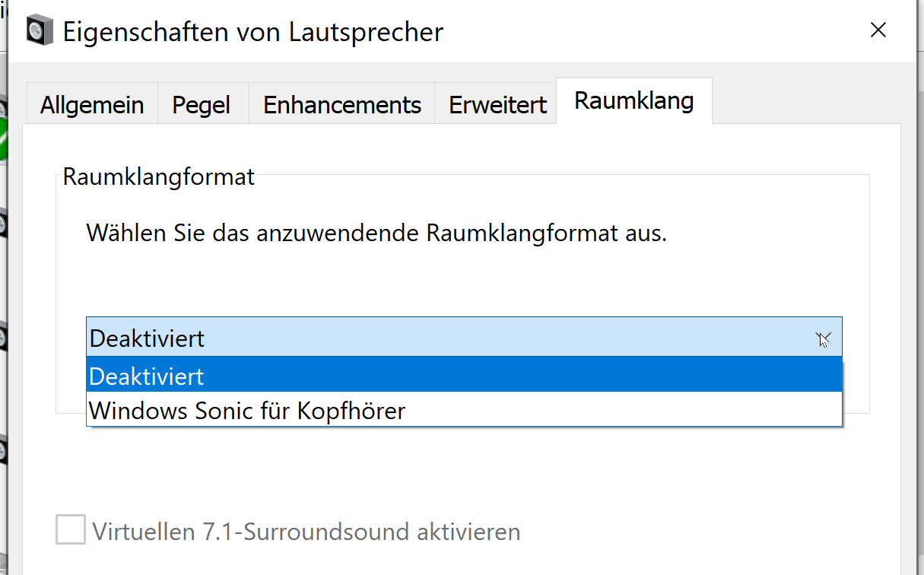
Task: Click the speaker icon in title bar
Action: click(x=40, y=31)
